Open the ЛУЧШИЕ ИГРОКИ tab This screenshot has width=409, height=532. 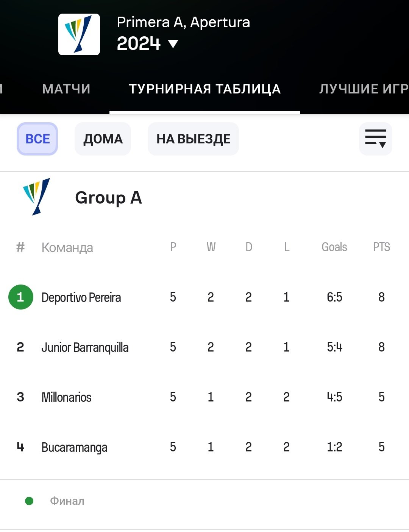[364, 89]
